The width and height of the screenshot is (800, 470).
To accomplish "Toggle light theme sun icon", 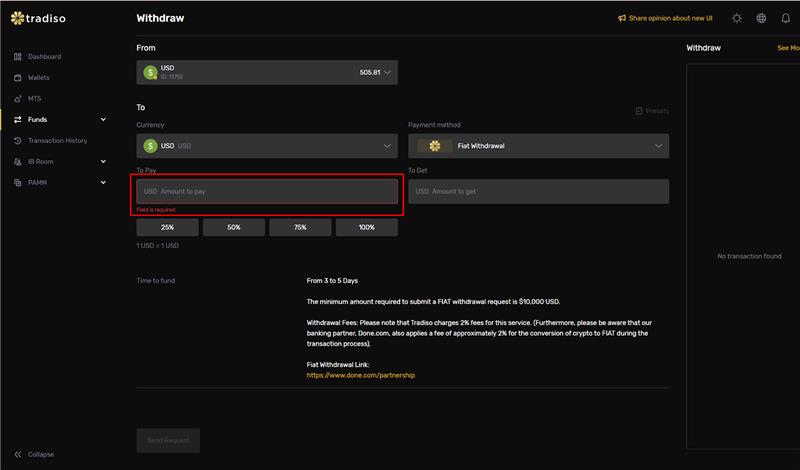I will (737, 18).
